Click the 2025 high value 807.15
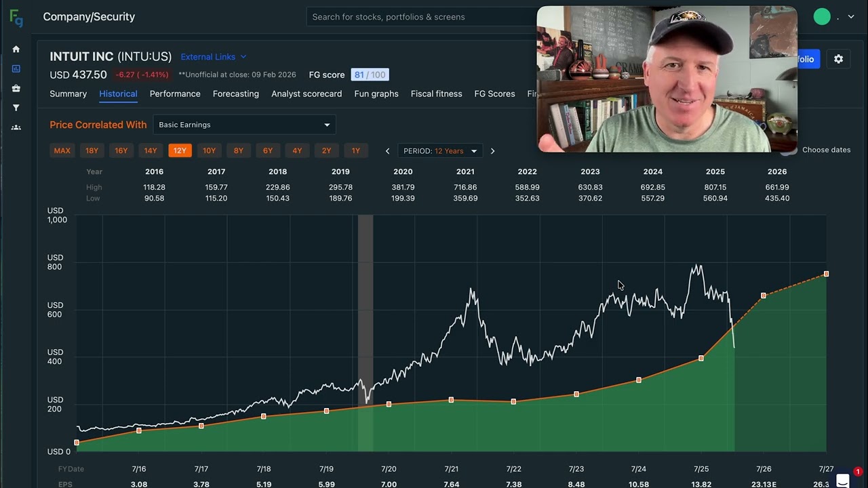 coord(715,187)
